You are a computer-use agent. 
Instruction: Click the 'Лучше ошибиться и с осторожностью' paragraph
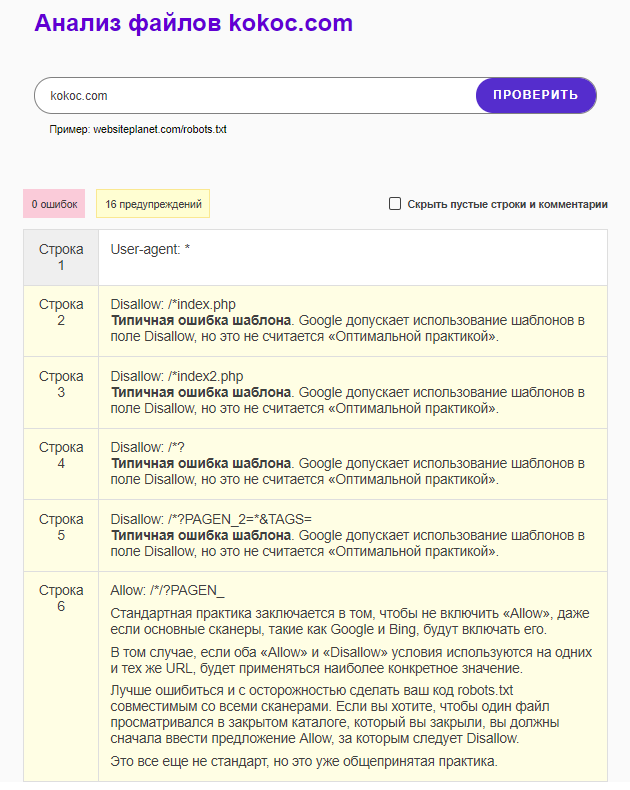click(335, 714)
